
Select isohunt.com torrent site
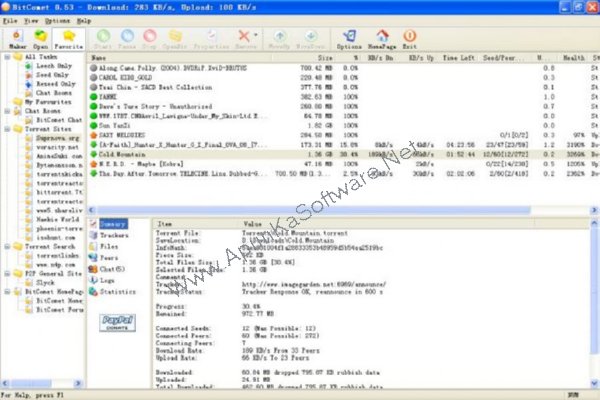coord(56,237)
